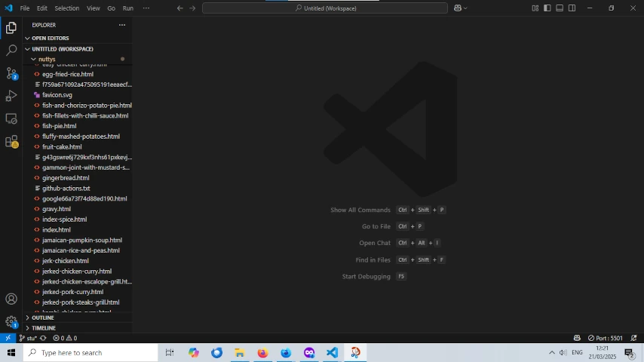Viewport: 644px width, 362px height.
Task: Open the View menu
Action: pos(94,8)
